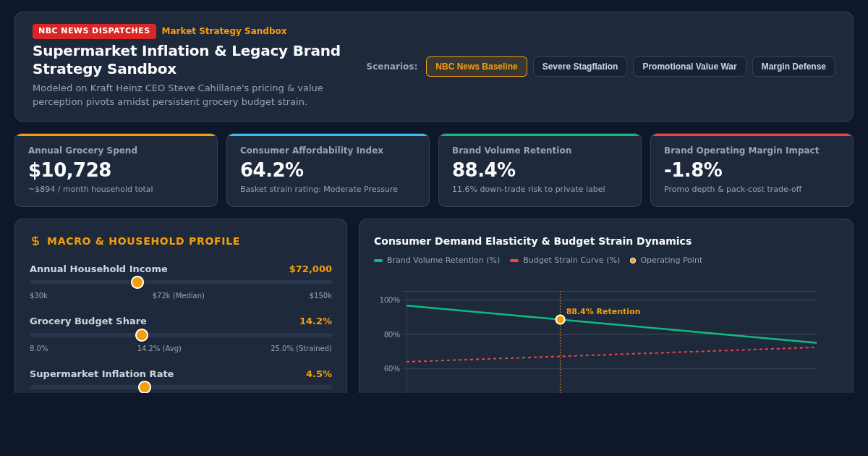Click the Brand Volume Retention card
This screenshot has height=456, width=868.
tap(540, 170)
